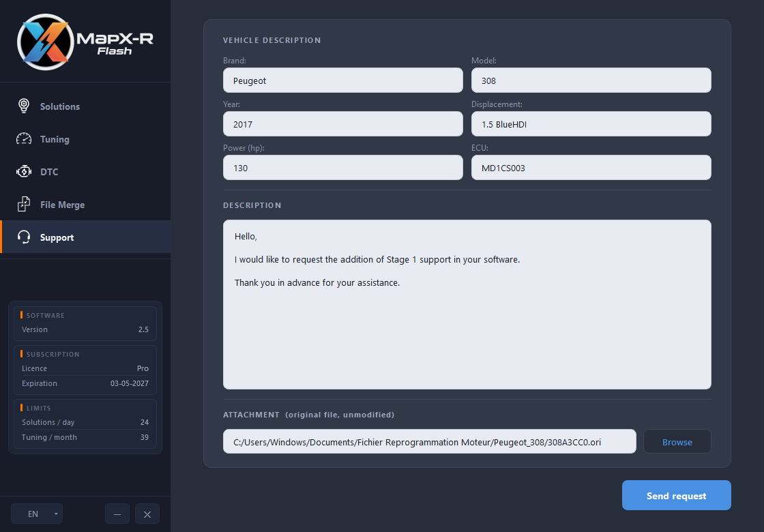
Task: Click the DTC engine icon
Action: 23,171
